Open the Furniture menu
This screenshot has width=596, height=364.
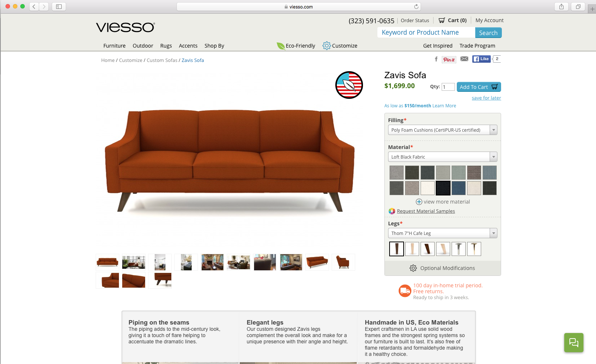pos(114,46)
